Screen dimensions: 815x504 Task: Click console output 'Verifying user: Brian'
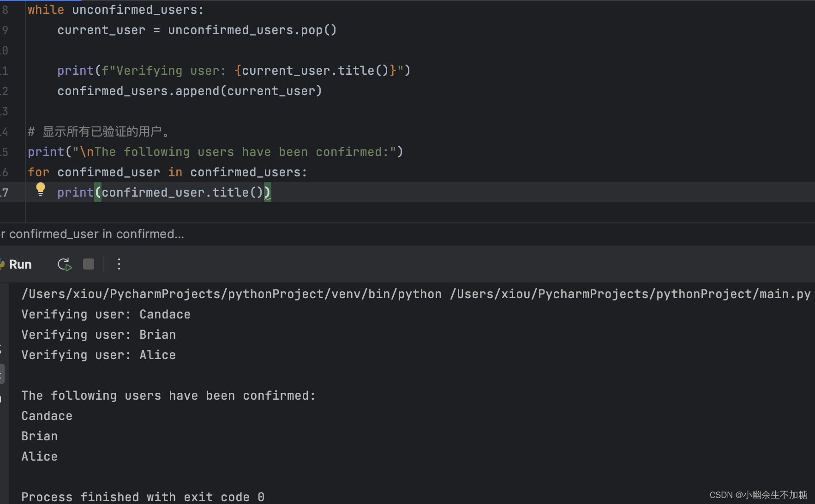(99, 335)
